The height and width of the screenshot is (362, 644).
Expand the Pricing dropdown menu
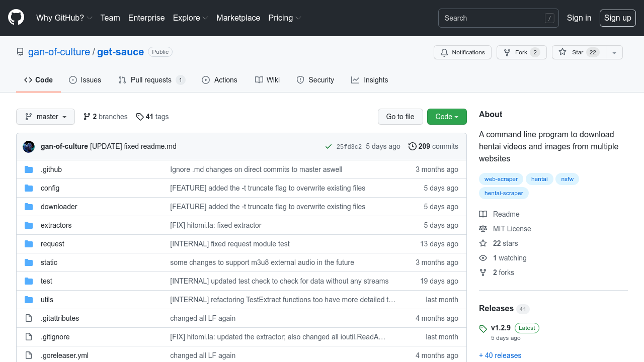[x=285, y=18]
